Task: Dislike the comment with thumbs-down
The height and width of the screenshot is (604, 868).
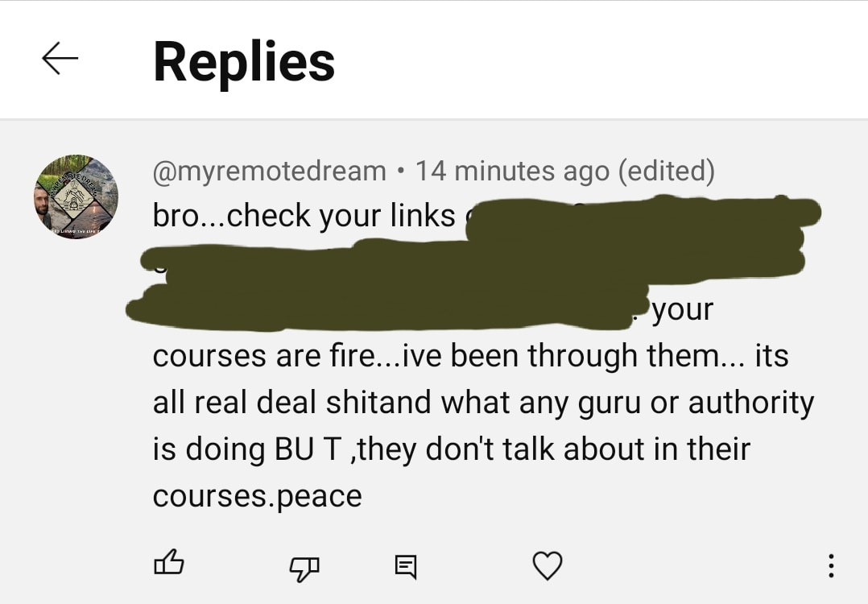Action: (304, 568)
